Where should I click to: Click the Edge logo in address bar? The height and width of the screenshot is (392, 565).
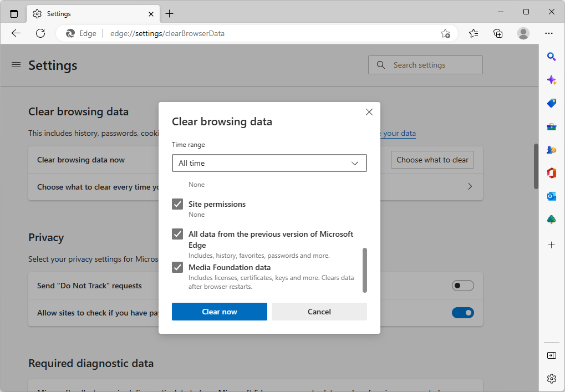pyautogui.click(x=70, y=33)
